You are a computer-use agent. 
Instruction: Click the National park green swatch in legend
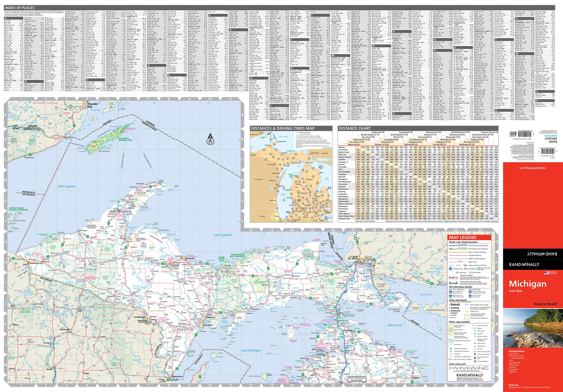451,330
